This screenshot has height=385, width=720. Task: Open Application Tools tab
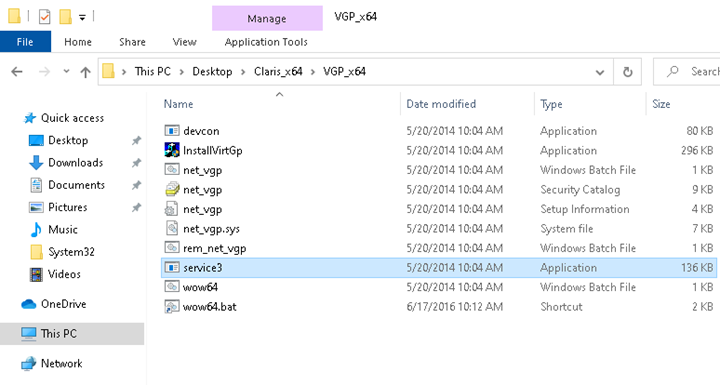coord(266,42)
